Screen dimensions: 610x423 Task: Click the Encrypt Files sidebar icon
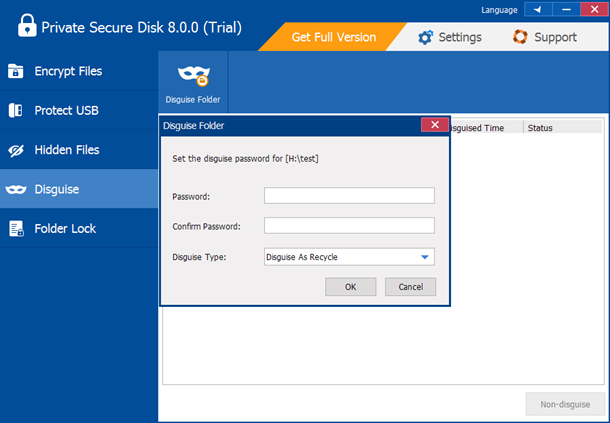click(x=16, y=71)
